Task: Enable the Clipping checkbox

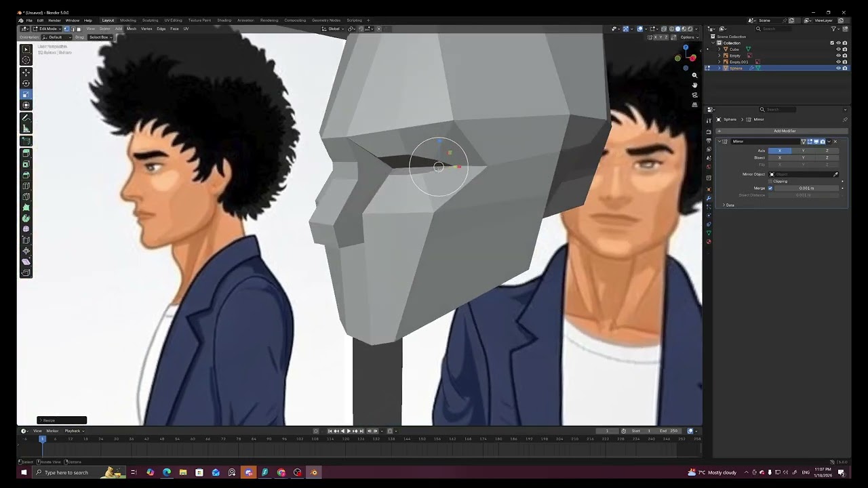Action: [770, 181]
